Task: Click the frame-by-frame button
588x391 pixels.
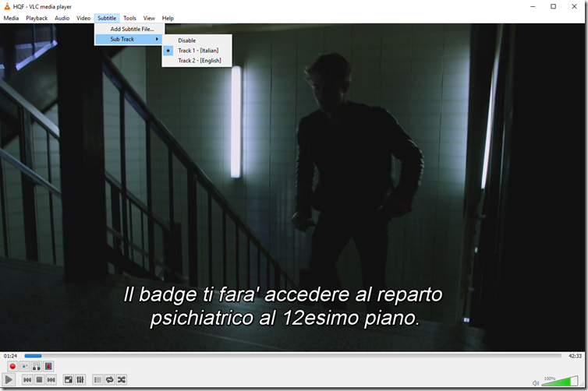Action: tap(48, 366)
